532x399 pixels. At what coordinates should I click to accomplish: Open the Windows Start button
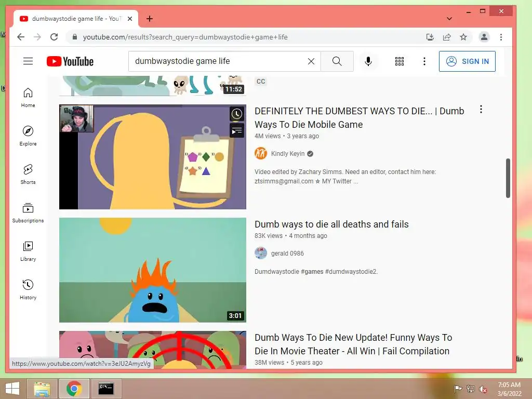pyautogui.click(x=12, y=389)
